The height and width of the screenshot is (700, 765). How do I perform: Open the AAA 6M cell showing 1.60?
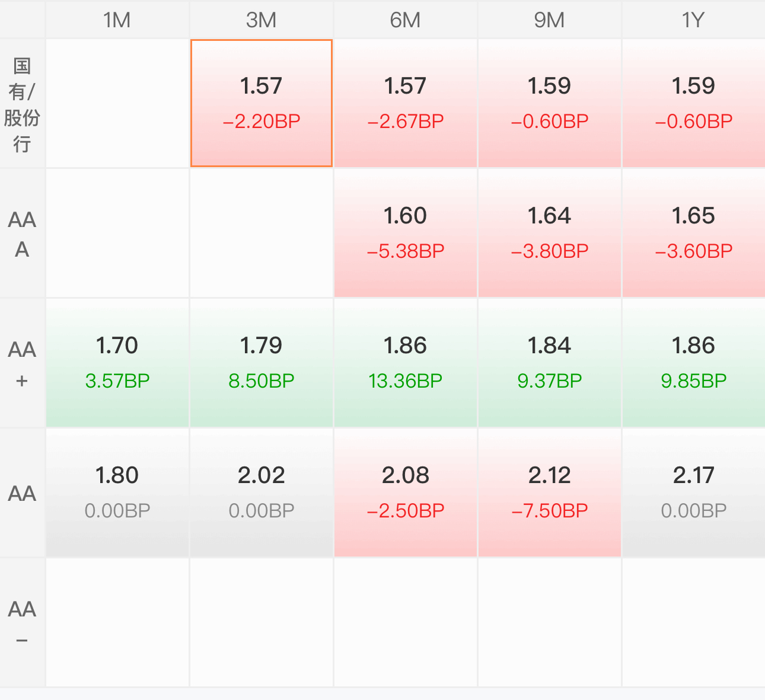pos(406,234)
